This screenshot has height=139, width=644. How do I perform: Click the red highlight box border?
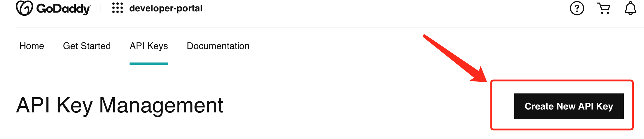[x=562, y=81]
